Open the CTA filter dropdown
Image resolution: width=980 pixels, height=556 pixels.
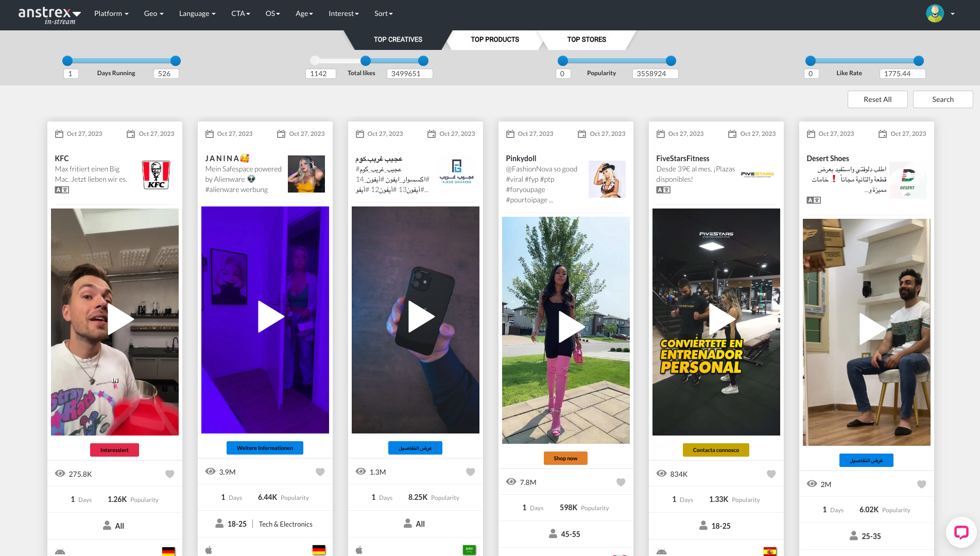tap(240, 13)
